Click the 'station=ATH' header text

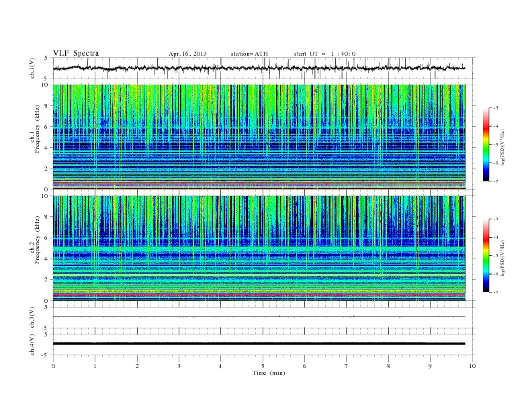pos(249,54)
